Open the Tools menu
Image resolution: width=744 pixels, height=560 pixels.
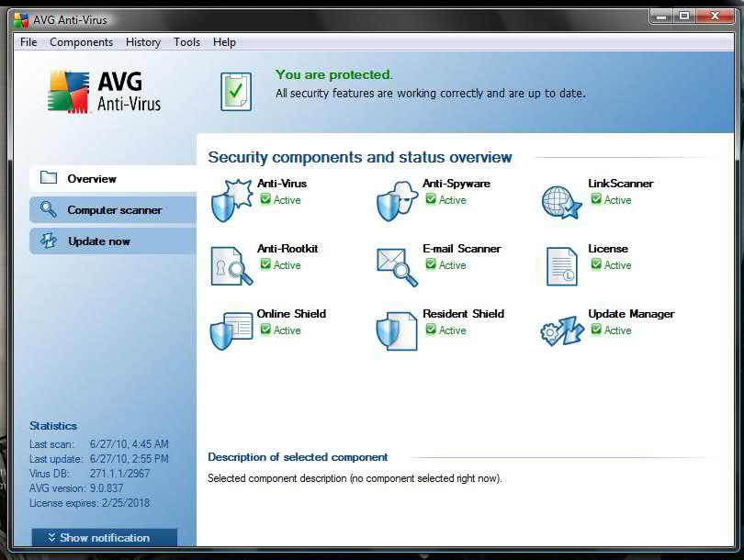187,42
